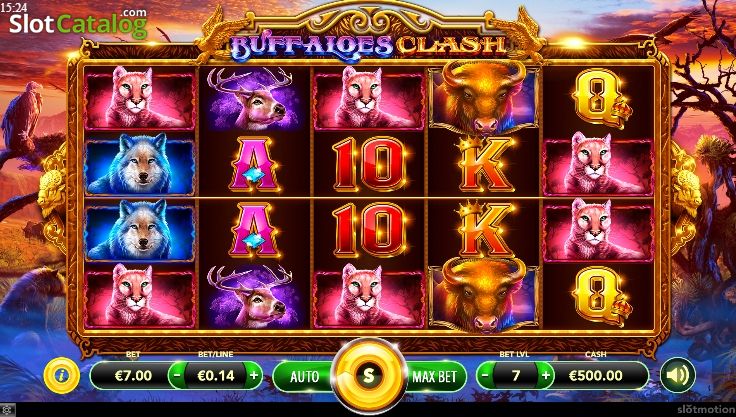Open the game info button
Image resolution: width=736 pixels, height=417 pixels.
pyautogui.click(x=61, y=375)
